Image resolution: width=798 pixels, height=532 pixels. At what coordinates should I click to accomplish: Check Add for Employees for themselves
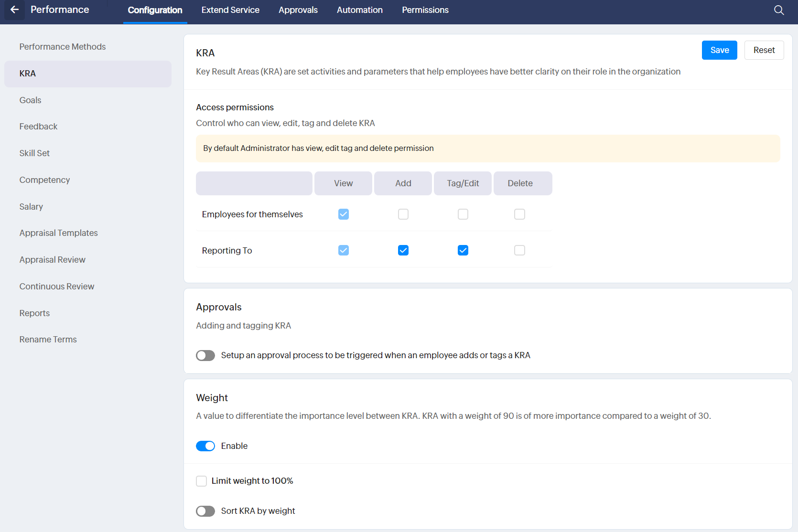pyautogui.click(x=403, y=214)
